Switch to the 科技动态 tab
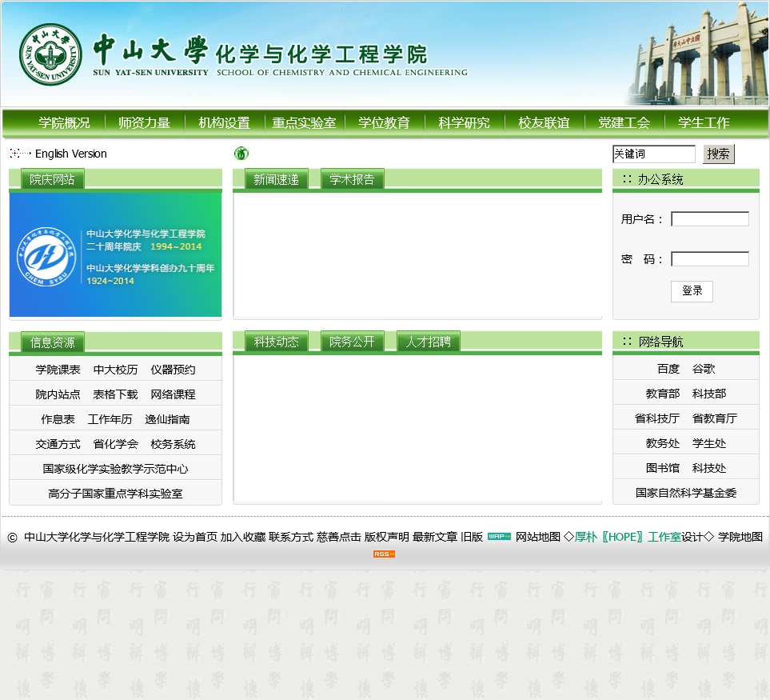Viewport: 770px width, 700px height. click(x=277, y=342)
